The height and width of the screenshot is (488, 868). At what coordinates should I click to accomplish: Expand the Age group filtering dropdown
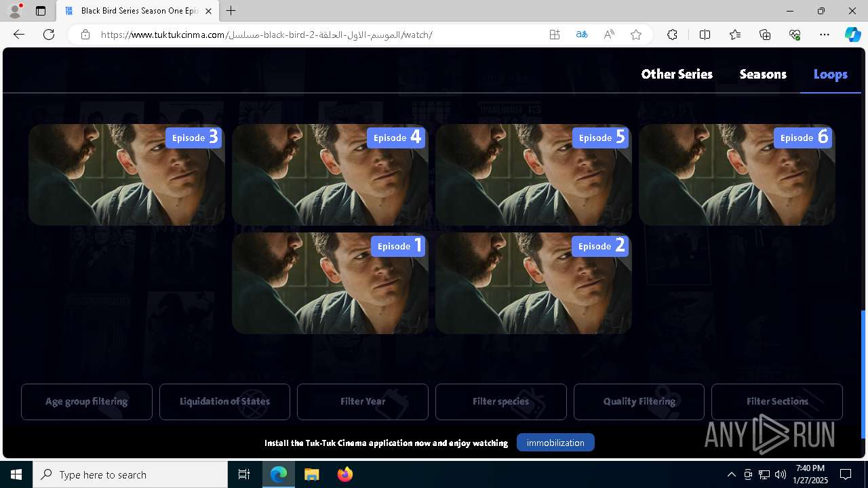[x=87, y=401]
